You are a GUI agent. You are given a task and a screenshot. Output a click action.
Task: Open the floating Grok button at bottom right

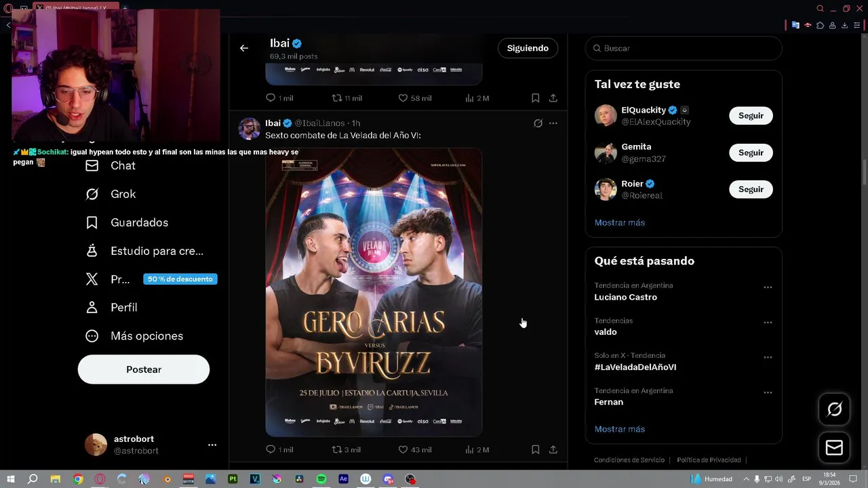[834, 409]
